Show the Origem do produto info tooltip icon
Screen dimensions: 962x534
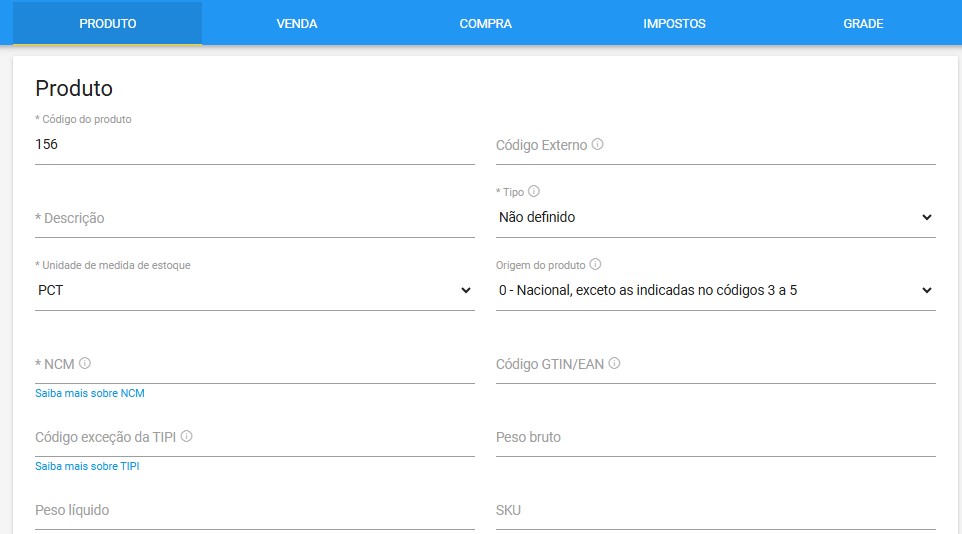pos(595,264)
